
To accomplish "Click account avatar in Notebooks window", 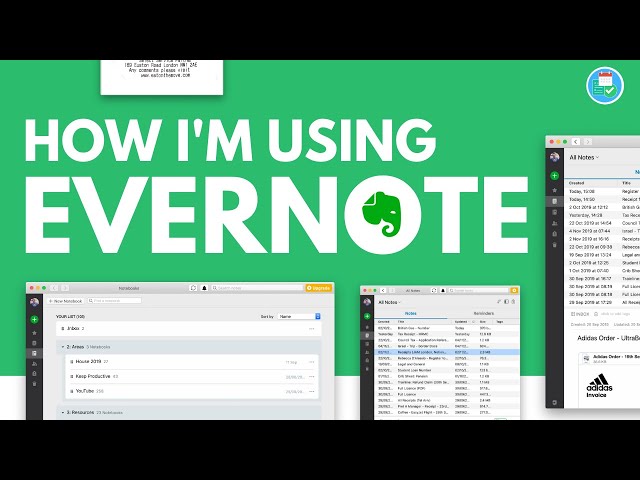I will coord(34,302).
